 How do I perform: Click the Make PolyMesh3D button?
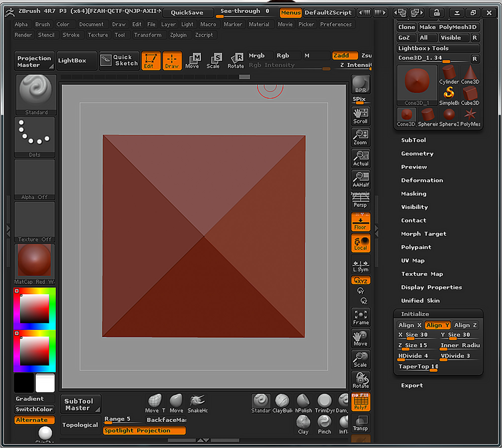click(448, 27)
